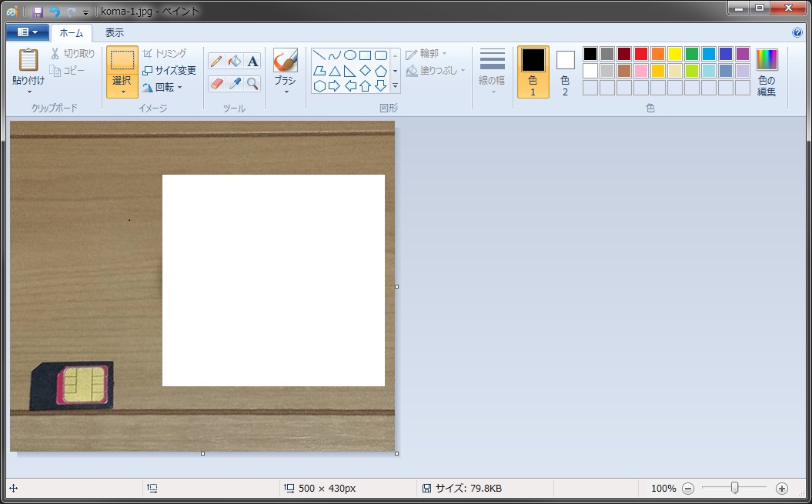Switch to the 表示 tab

[x=114, y=33]
